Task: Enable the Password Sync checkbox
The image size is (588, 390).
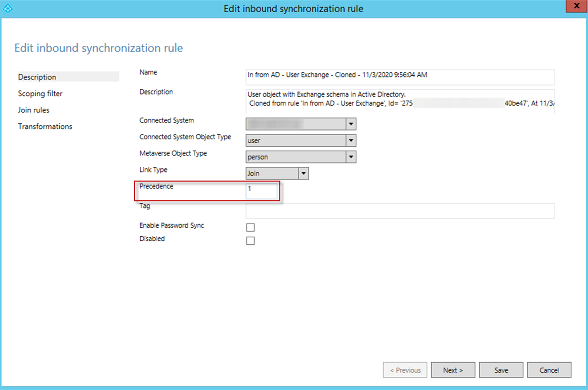Action: [250, 228]
